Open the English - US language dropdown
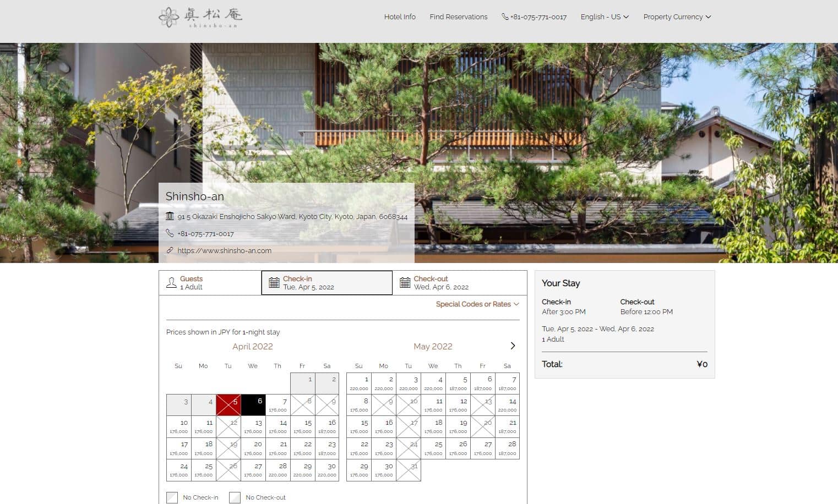Screen dimensions: 838x504 point(604,17)
